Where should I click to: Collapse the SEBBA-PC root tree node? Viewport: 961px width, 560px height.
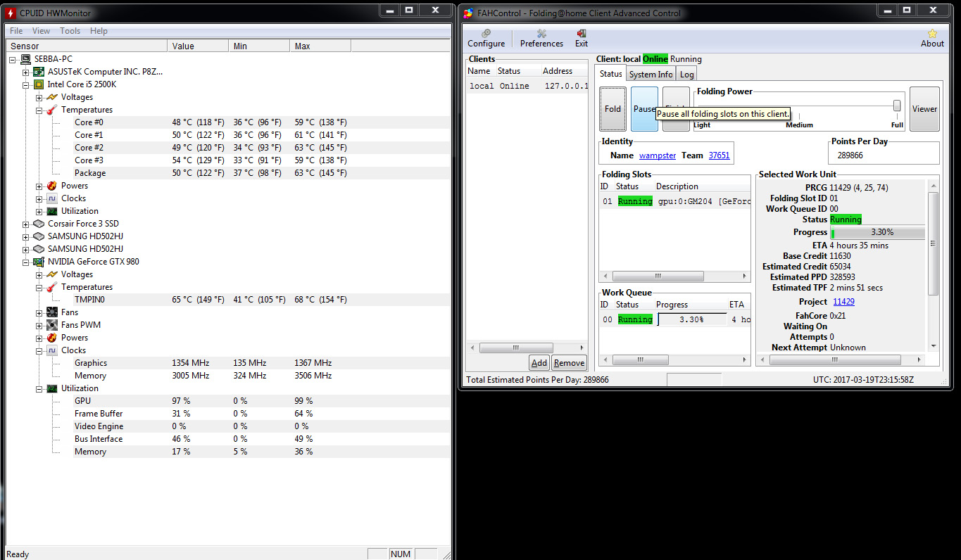click(13, 59)
